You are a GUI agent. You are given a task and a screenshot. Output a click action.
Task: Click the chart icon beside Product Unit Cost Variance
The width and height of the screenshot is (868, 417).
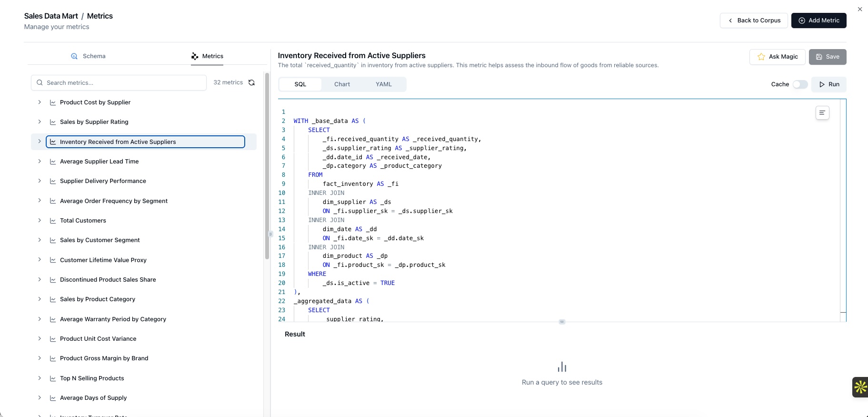53,339
